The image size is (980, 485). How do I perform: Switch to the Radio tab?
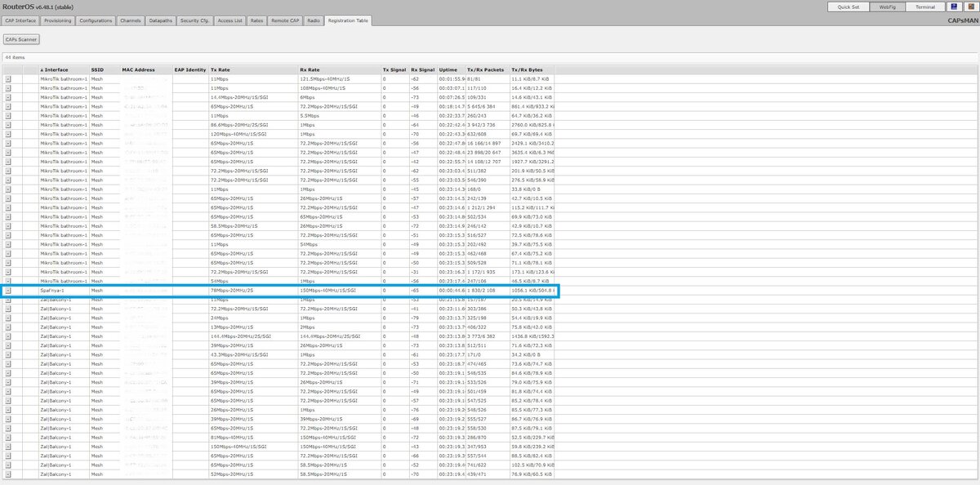(314, 20)
